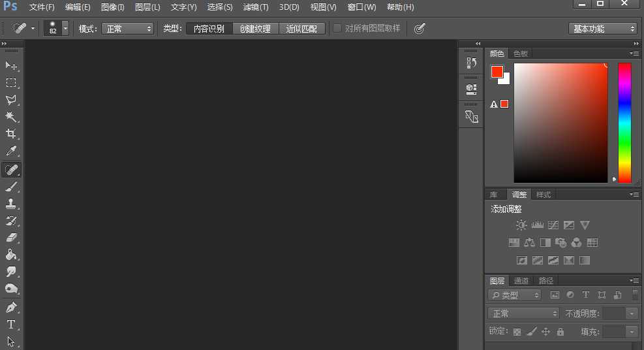Open the 模式 dropdown in the options bar
644x350 pixels.
click(x=127, y=29)
